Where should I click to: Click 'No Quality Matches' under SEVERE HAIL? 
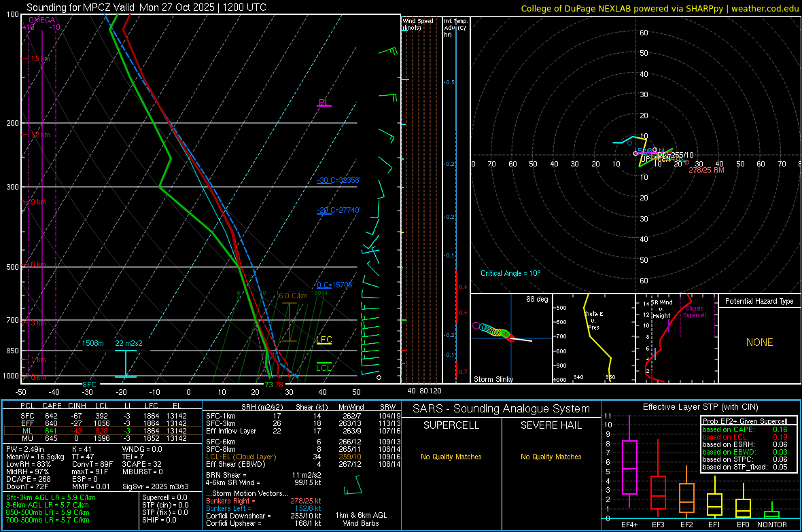tap(551, 457)
